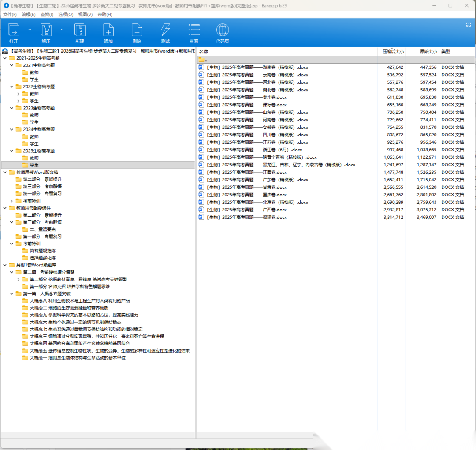This screenshot has height=450, width=476.
Task: Select 选择题强化练 folder in tree
Action: pos(42,258)
